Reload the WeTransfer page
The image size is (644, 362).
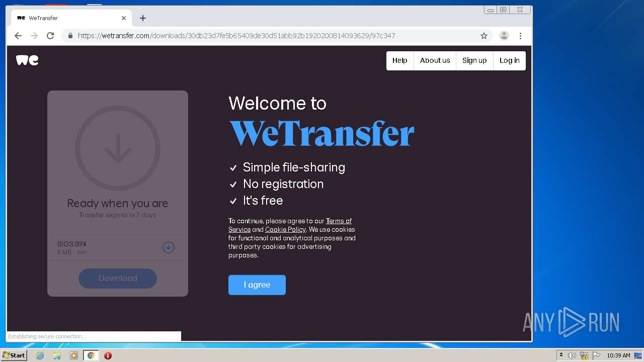50,36
